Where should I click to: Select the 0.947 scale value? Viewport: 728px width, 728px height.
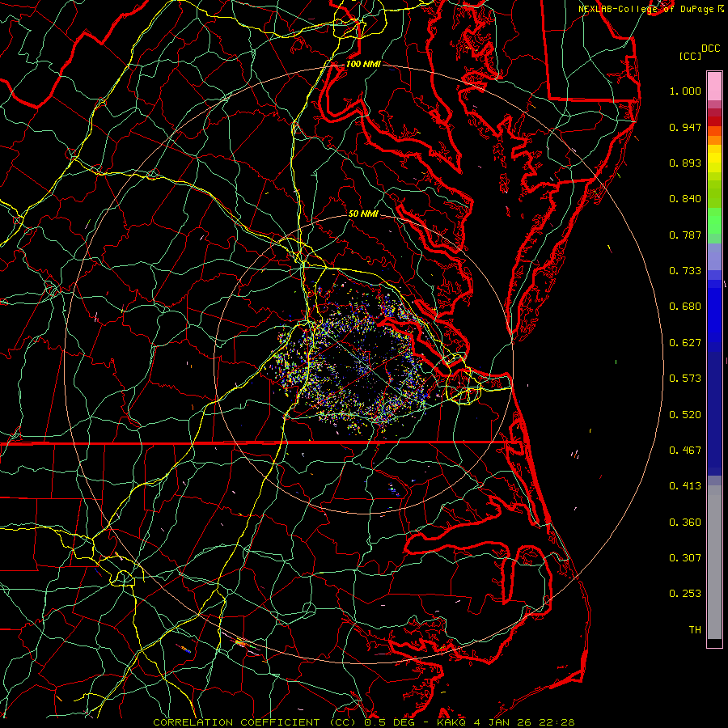[685, 127]
